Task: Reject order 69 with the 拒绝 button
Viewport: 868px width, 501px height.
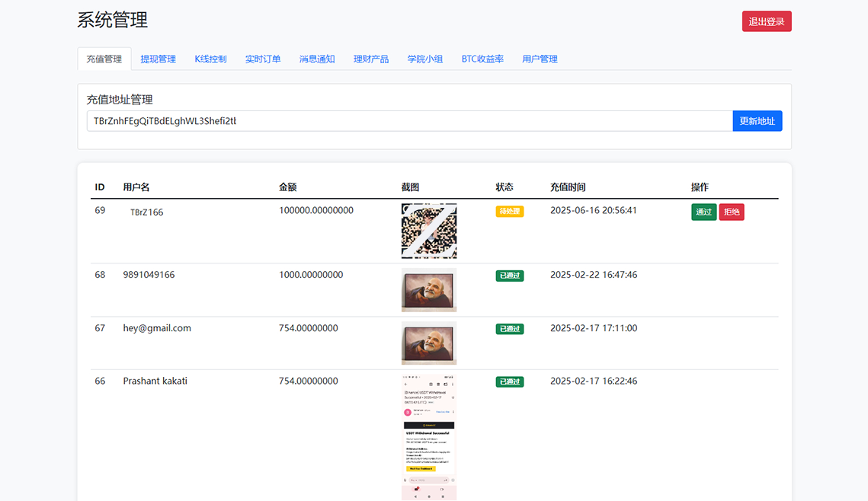Action: point(732,212)
